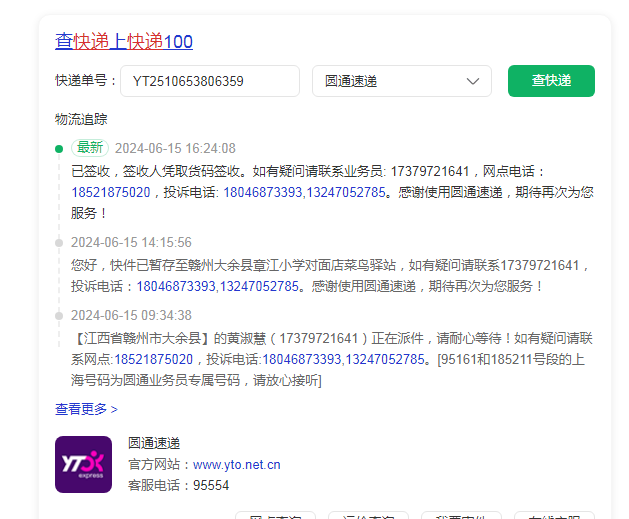Click complaint number 18046873393 in the 16:24:08 entry

click(x=262, y=192)
